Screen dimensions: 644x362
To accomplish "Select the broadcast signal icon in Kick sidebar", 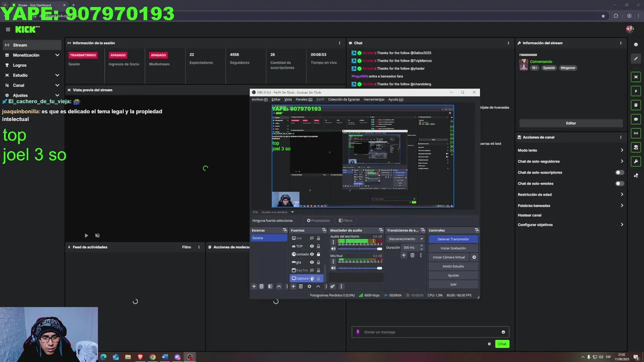I will click(x=636, y=133).
